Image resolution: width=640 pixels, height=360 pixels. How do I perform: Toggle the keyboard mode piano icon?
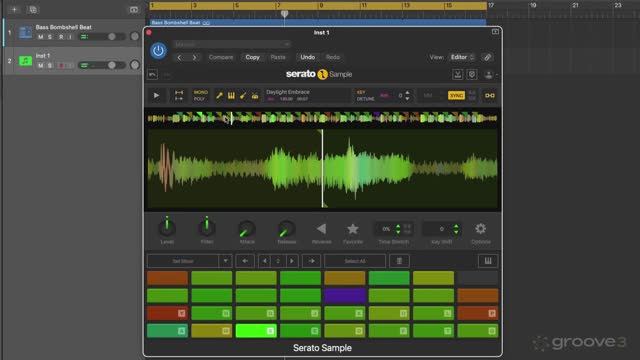488,261
